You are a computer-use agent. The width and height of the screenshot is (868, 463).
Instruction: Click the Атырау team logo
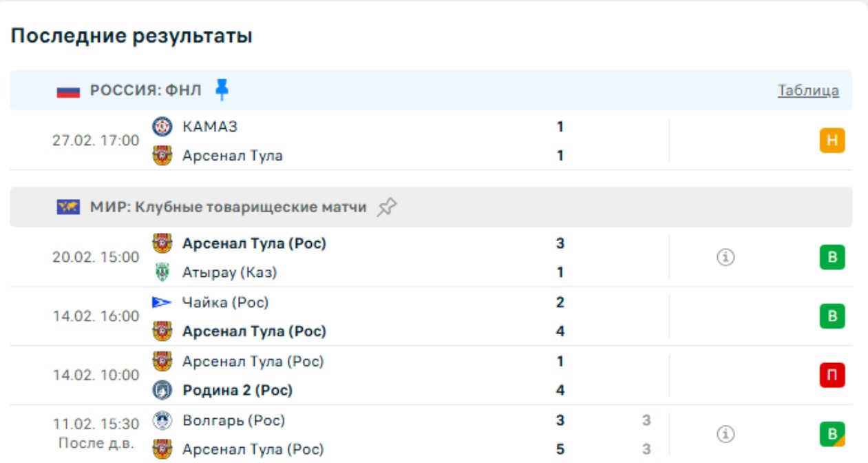pos(162,272)
